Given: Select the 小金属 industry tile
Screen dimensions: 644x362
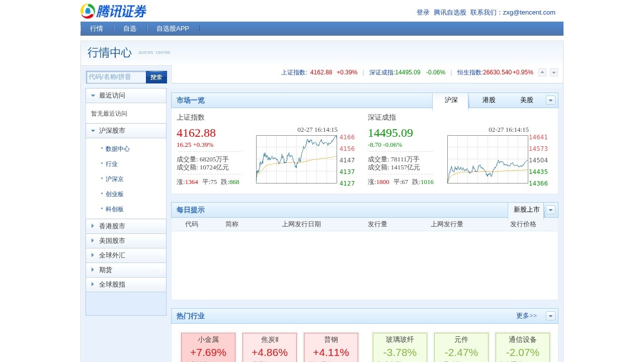Looking at the screenshot, I should [x=208, y=346].
